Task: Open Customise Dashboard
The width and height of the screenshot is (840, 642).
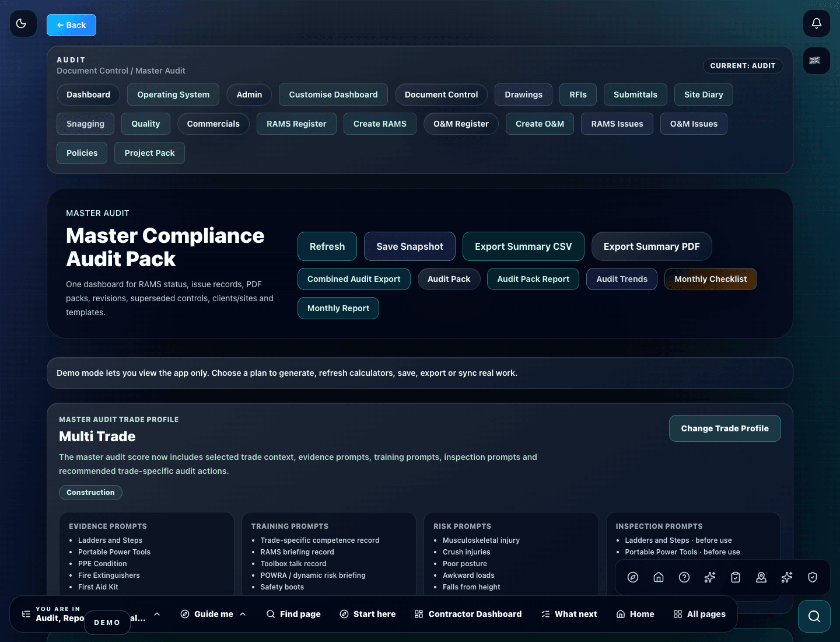Action: 333,95
